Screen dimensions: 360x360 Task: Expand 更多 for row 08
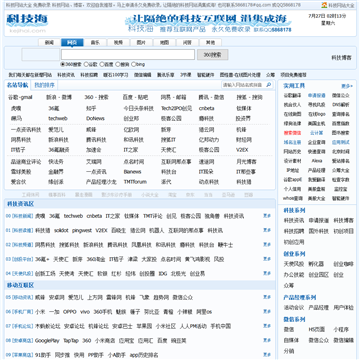coord(267,340)
